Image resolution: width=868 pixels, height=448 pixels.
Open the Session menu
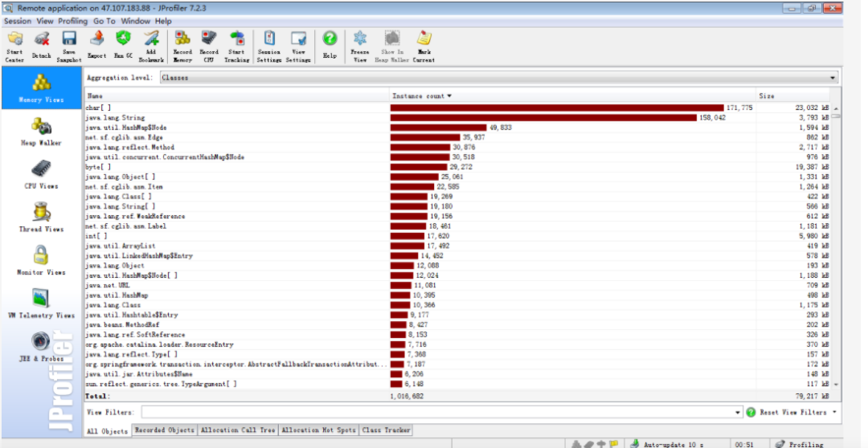tap(18, 21)
